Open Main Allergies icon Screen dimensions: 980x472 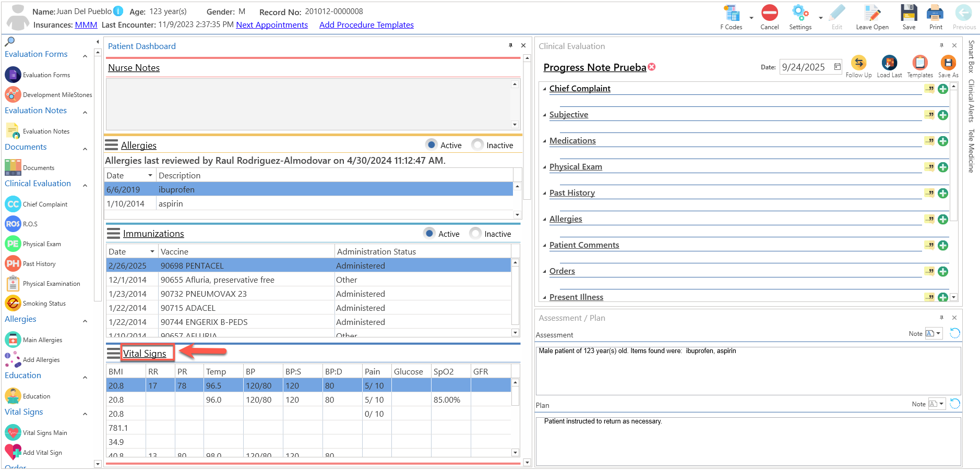pos(13,340)
